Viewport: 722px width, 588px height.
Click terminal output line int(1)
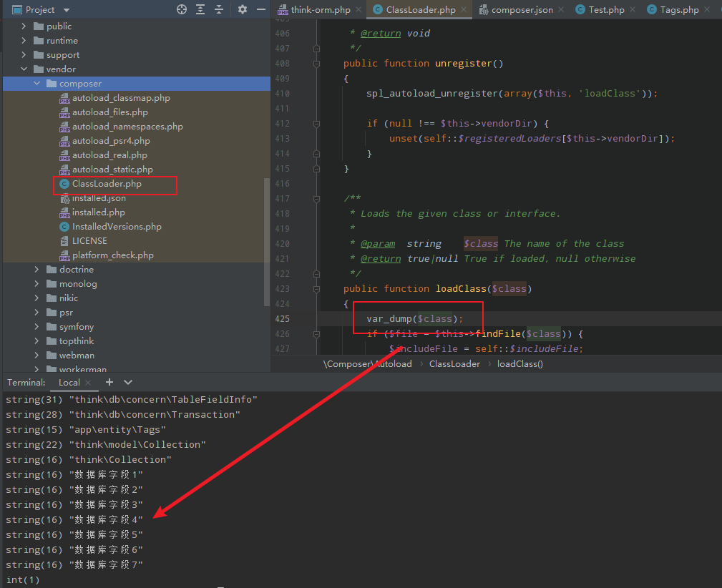point(23,579)
